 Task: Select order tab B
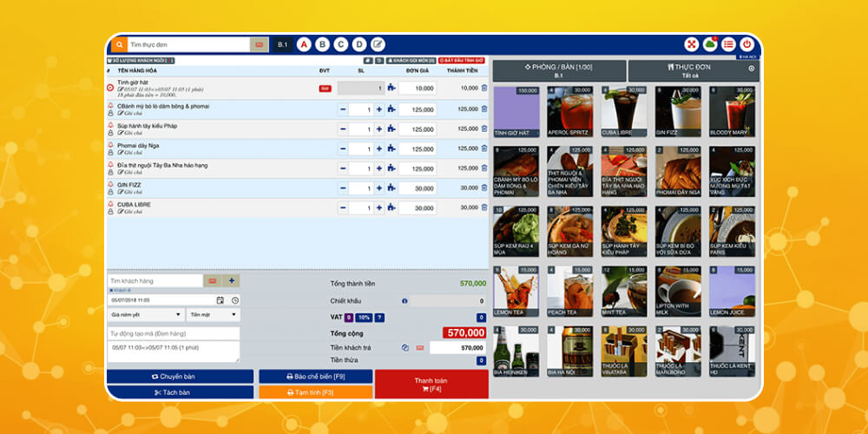tap(322, 44)
